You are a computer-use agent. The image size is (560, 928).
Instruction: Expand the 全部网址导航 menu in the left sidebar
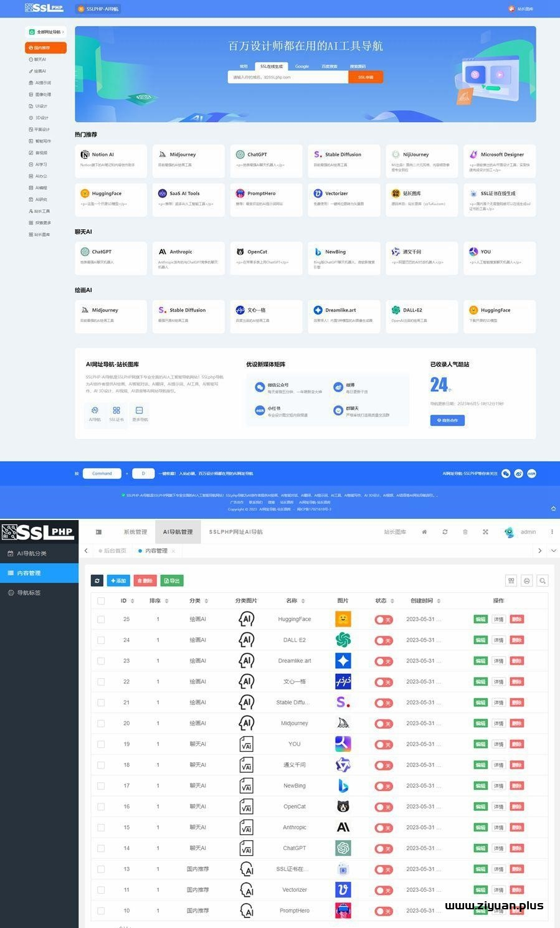click(x=46, y=32)
